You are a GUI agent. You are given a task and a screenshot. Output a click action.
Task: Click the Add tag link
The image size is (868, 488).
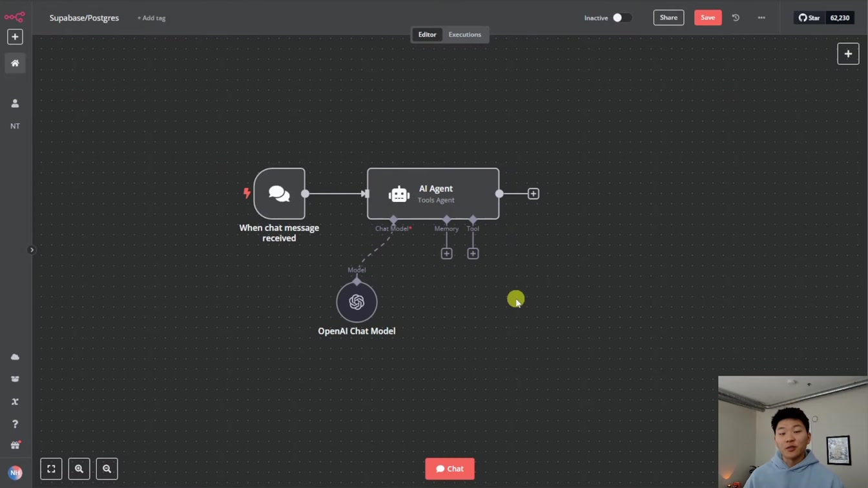coord(151,18)
